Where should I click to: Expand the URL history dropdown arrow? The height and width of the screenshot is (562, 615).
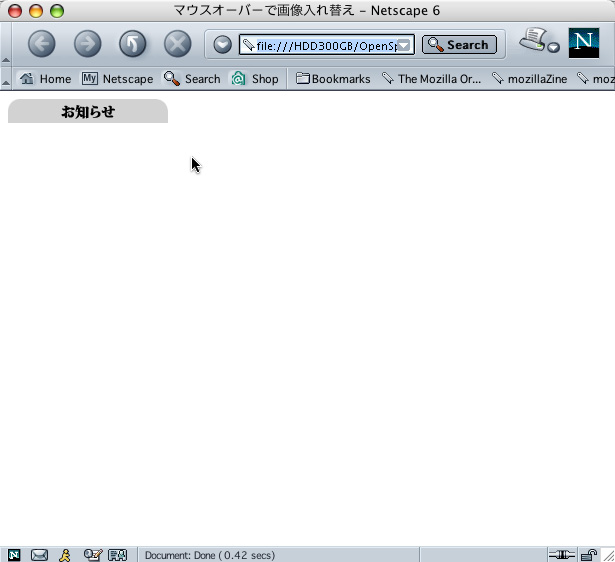[x=404, y=45]
